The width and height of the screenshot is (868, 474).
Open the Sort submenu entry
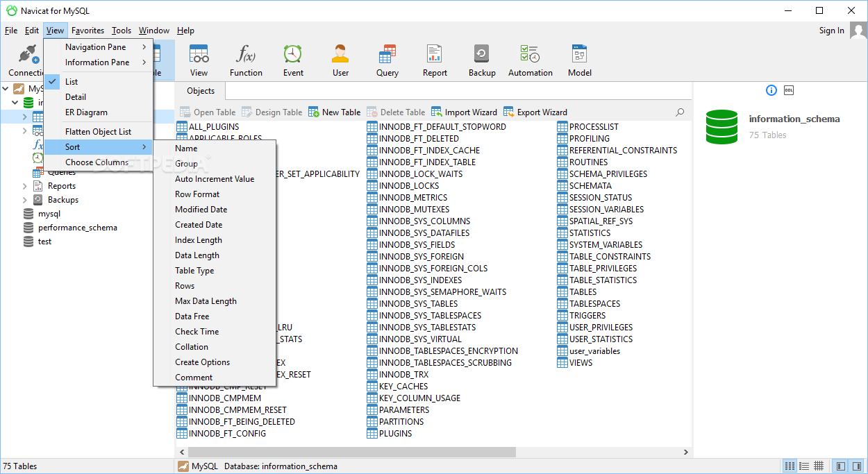point(98,147)
